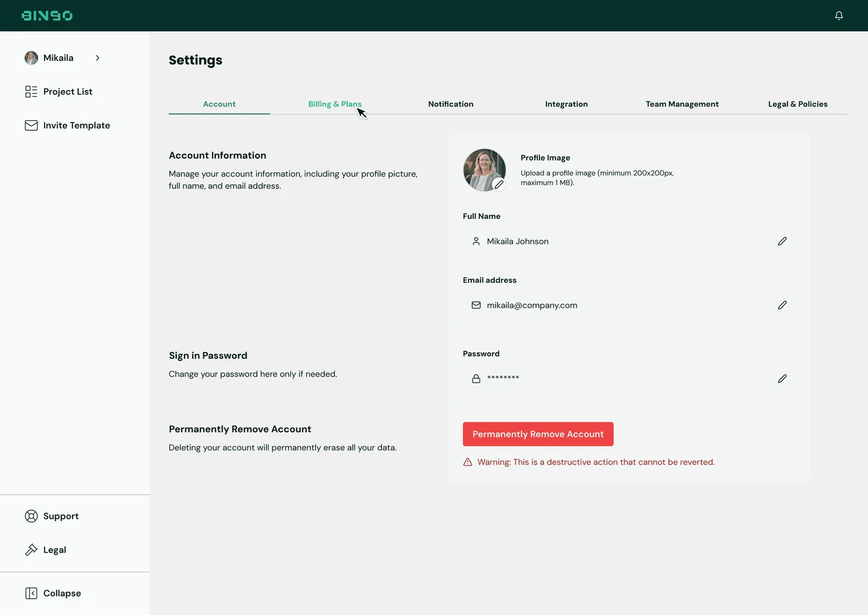Switch to Billing & Plans tab
This screenshot has width=868, height=615.
coord(335,104)
